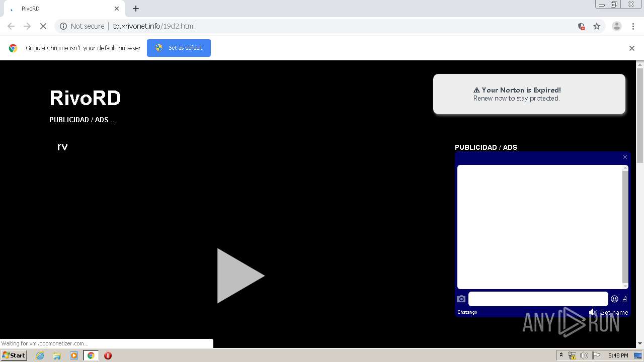644x362 pixels.
Task: Open the volume tray icon
Action: (584, 355)
